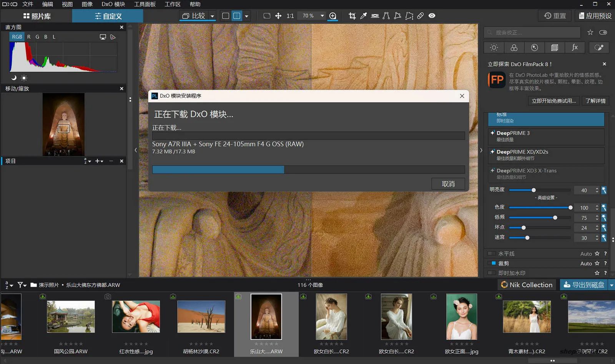Open the 项目 panel sort dropdown
The image size is (615, 364).
pos(88,161)
